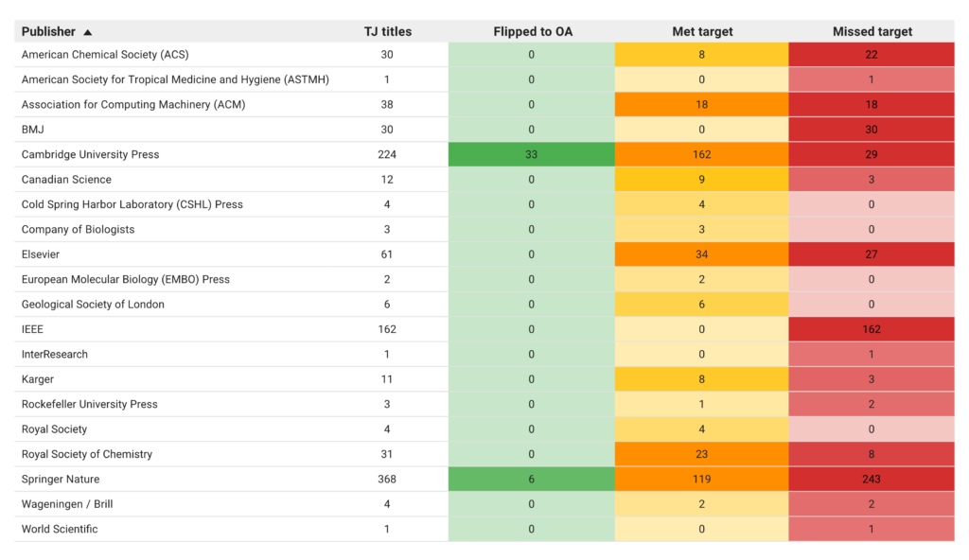Click the World Scientific publisher name
The image size is (969, 560).
point(60,529)
